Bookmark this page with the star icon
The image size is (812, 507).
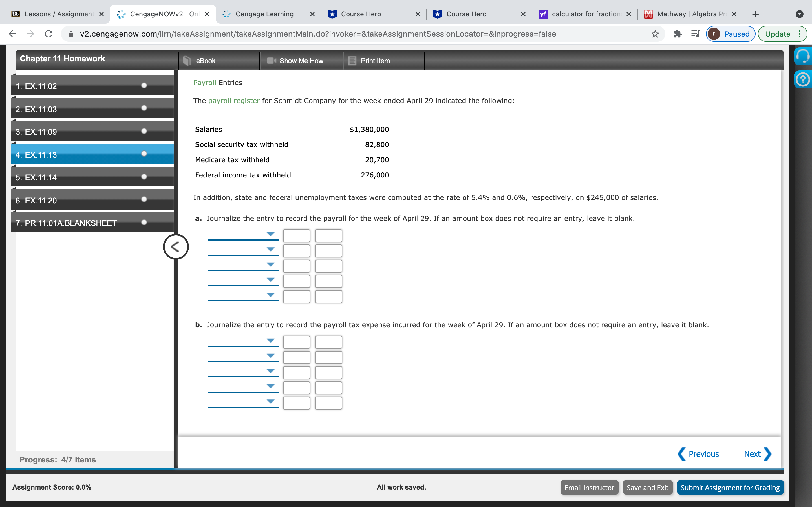(655, 34)
